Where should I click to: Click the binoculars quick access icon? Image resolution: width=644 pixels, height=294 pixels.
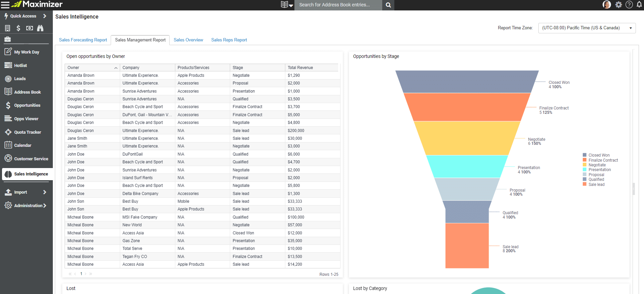[x=40, y=28]
